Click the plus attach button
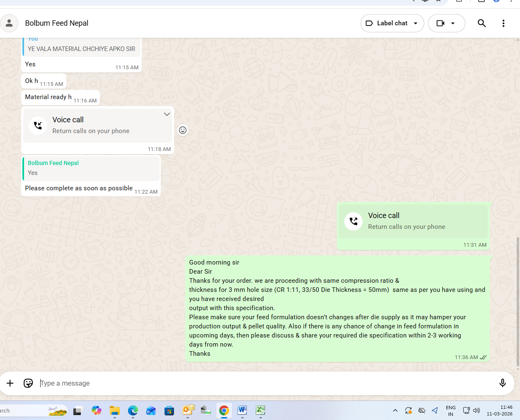Viewport: 520px width, 420px height. 10,383
